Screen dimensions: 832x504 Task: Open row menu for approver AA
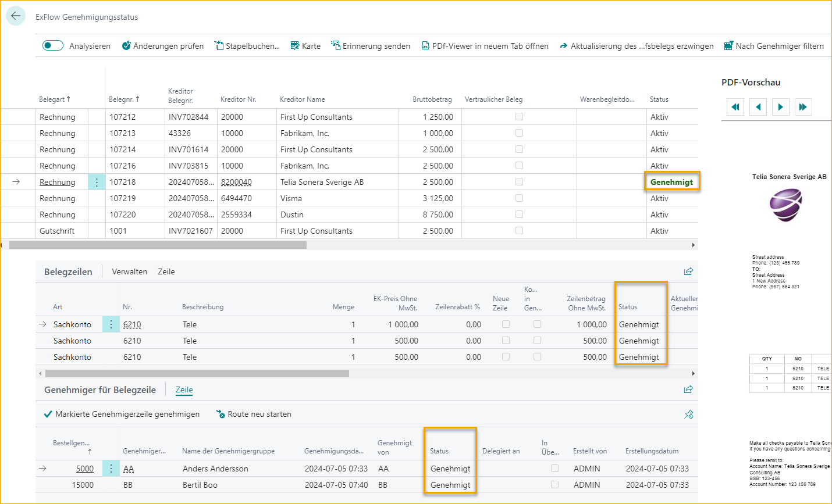point(111,469)
